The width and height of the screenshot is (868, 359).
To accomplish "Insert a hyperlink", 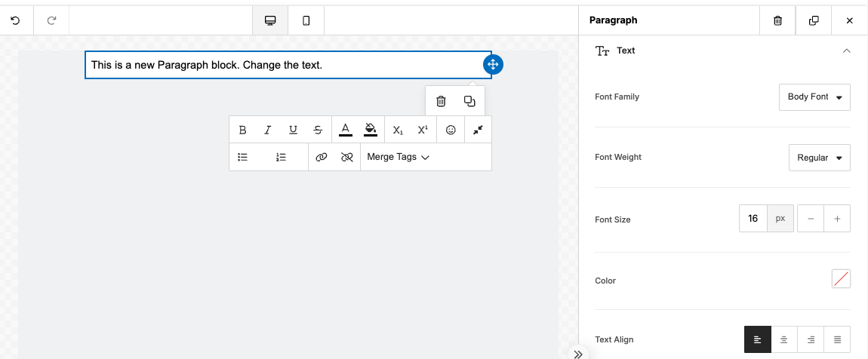I will tap(322, 157).
